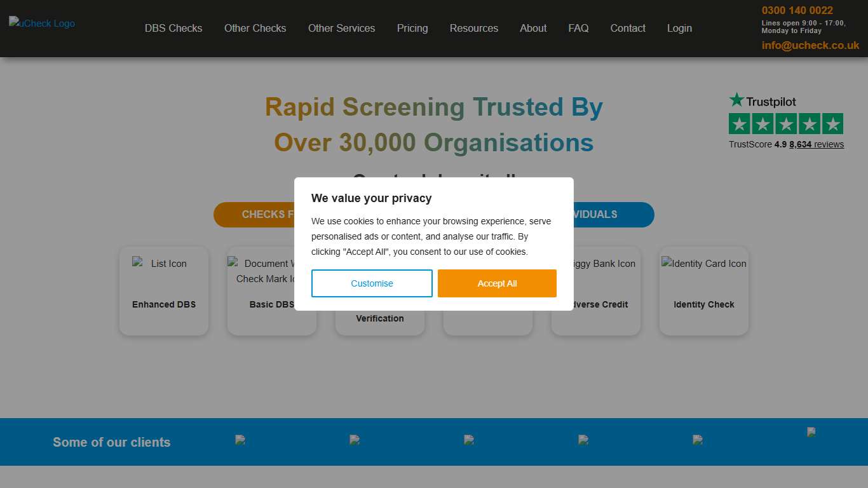Open the About page from the menu

pos(532,28)
